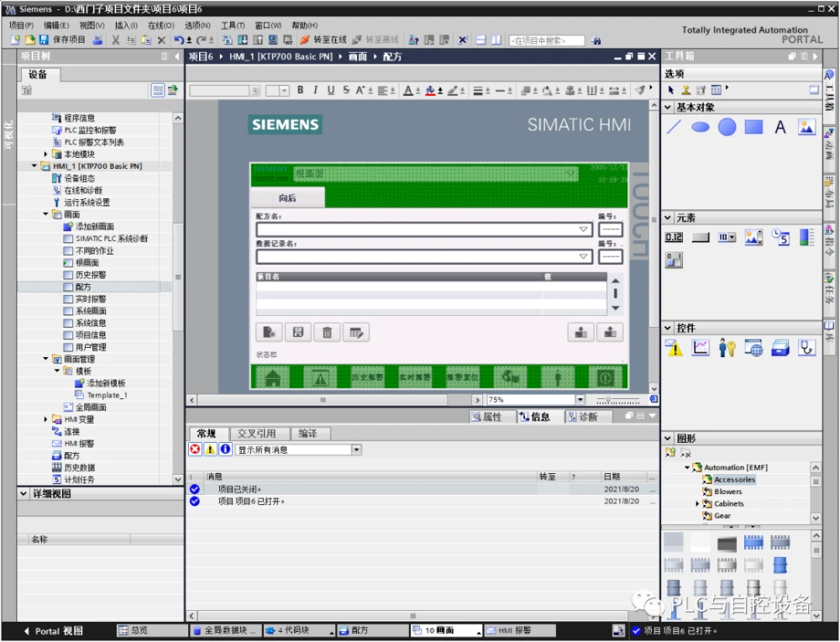Screen dimensions: 840x642
Task: Collapse the 详细视图 panel
Action: point(24,493)
